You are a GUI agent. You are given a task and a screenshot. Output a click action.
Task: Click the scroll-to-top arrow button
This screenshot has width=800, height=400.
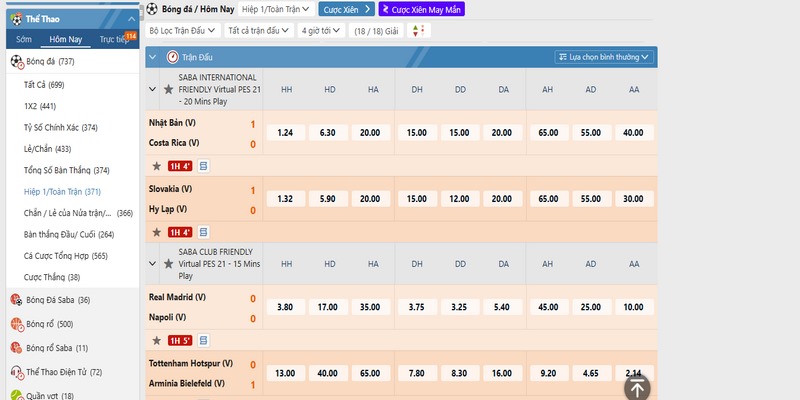[637, 386]
